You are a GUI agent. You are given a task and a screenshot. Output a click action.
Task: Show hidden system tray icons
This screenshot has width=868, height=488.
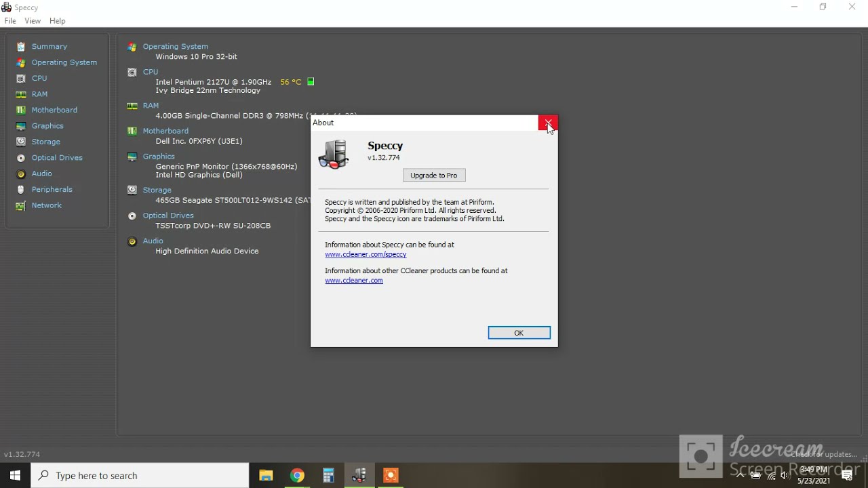740,476
